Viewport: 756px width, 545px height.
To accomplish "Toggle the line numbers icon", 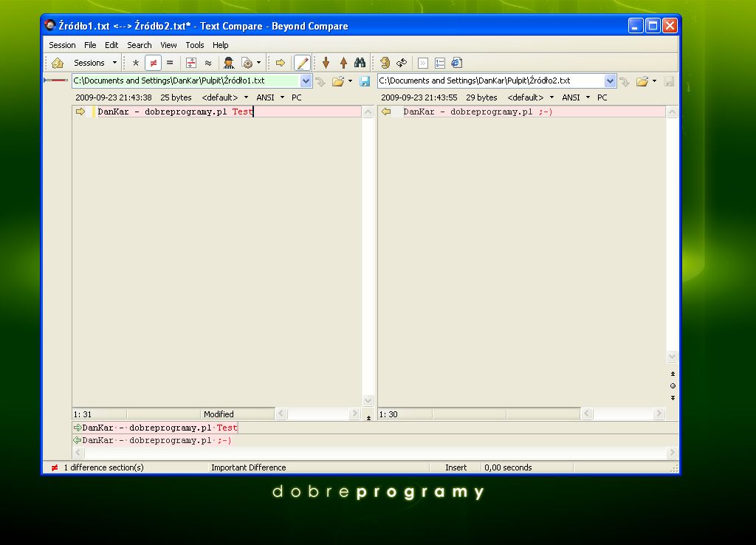I will pos(440,64).
